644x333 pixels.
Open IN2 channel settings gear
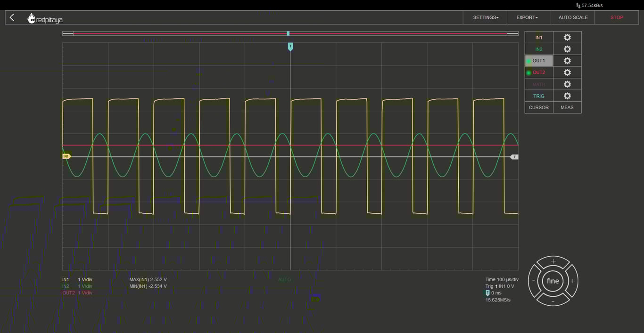click(x=567, y=49)
